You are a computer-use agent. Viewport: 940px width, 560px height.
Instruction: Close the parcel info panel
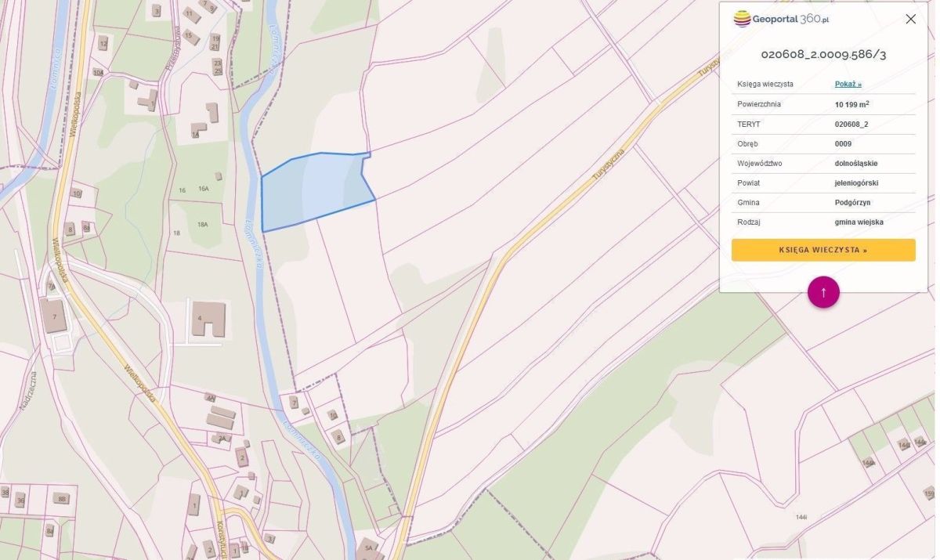click(910, 19)
